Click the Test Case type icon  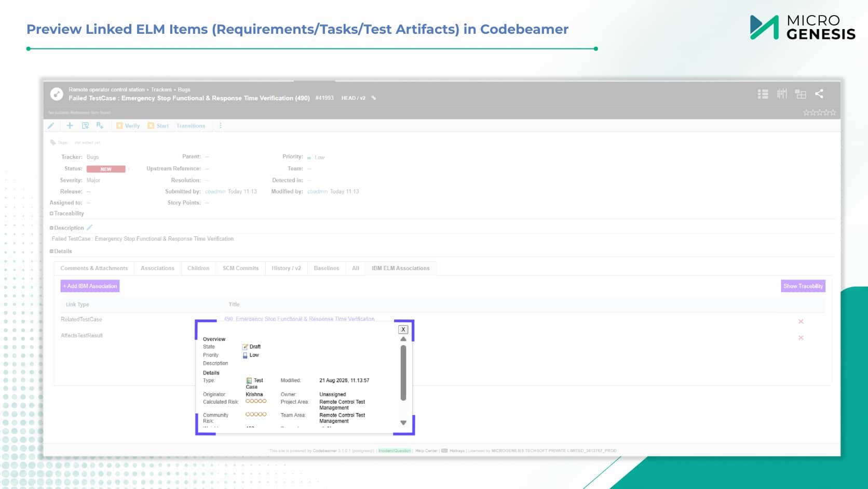point(249,381)
